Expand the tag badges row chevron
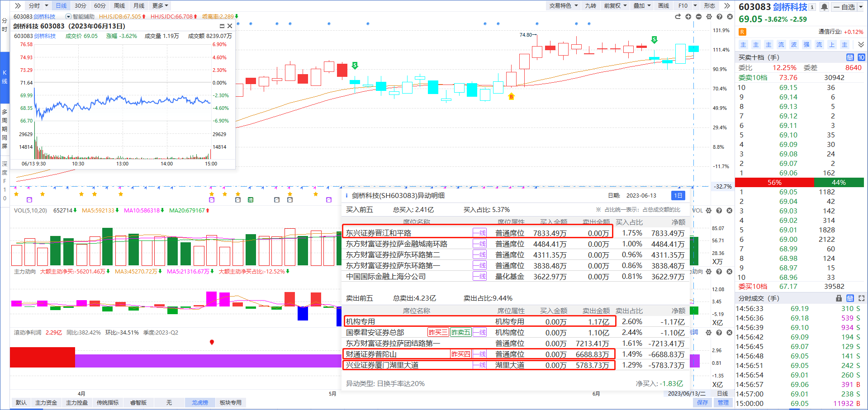The width and height of the screenshot is (868, 410). pyautogui.click(x=861, y=45)
